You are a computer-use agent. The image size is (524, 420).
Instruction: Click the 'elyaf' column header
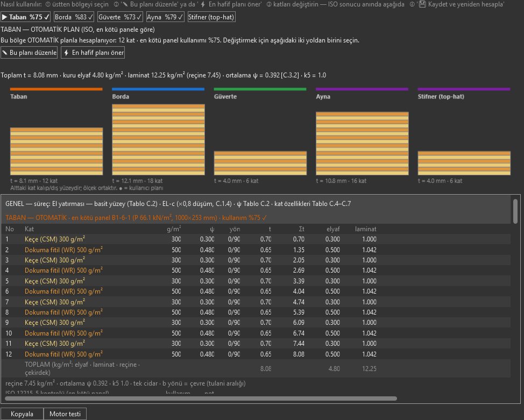333,229
